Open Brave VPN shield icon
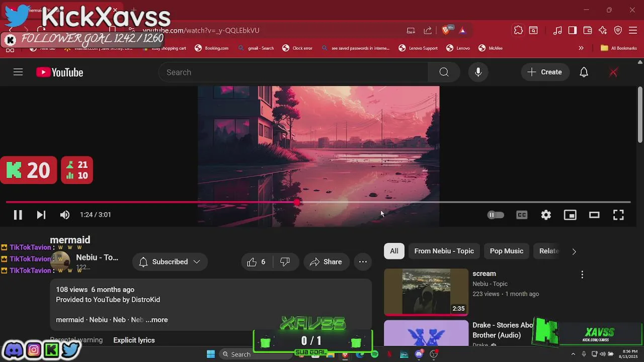 pyautogui.click(x=618, y=31)
